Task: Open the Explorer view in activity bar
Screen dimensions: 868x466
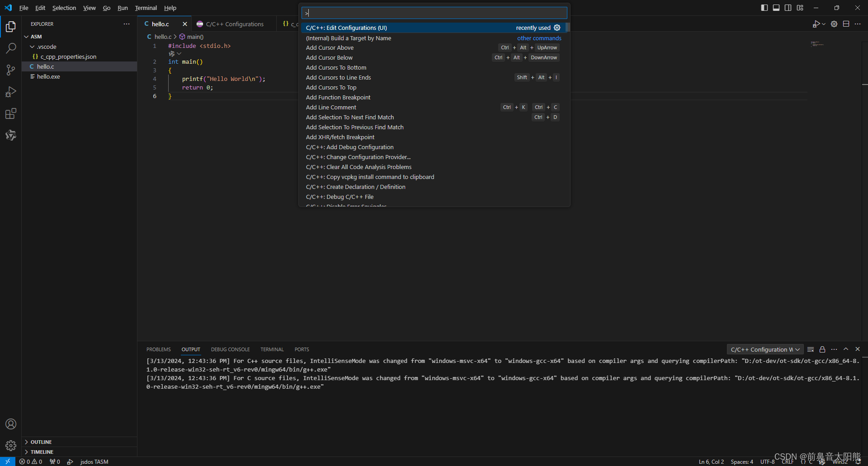Action: 11,27
